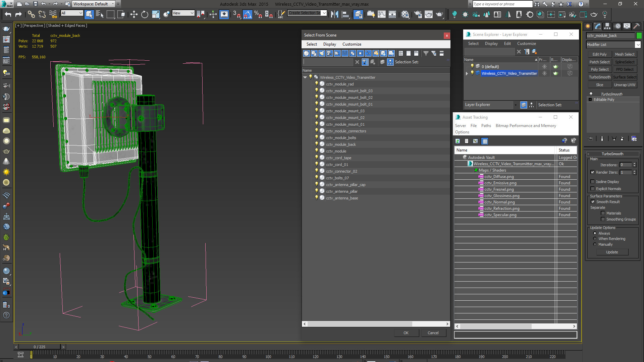The height and width of the screenshot is (362, 644).
Task: Open the Customize menu in Select From Scene
Action: click(352, 44)
